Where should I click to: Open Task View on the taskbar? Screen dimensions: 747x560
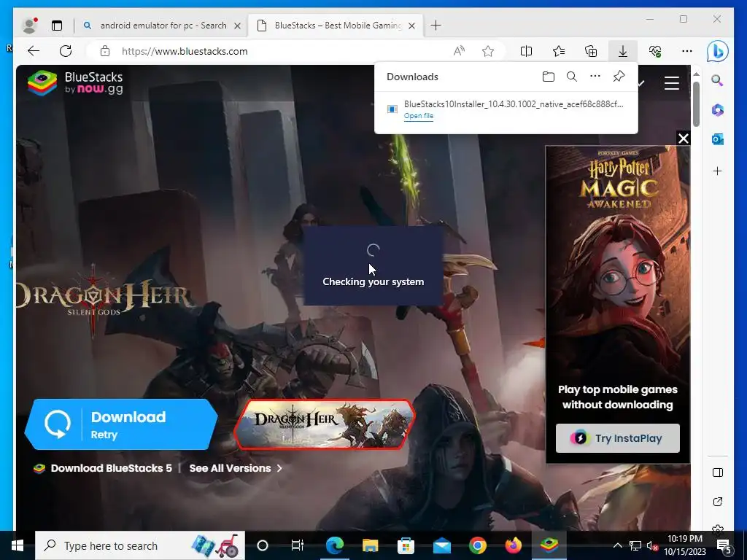(298, 545)
